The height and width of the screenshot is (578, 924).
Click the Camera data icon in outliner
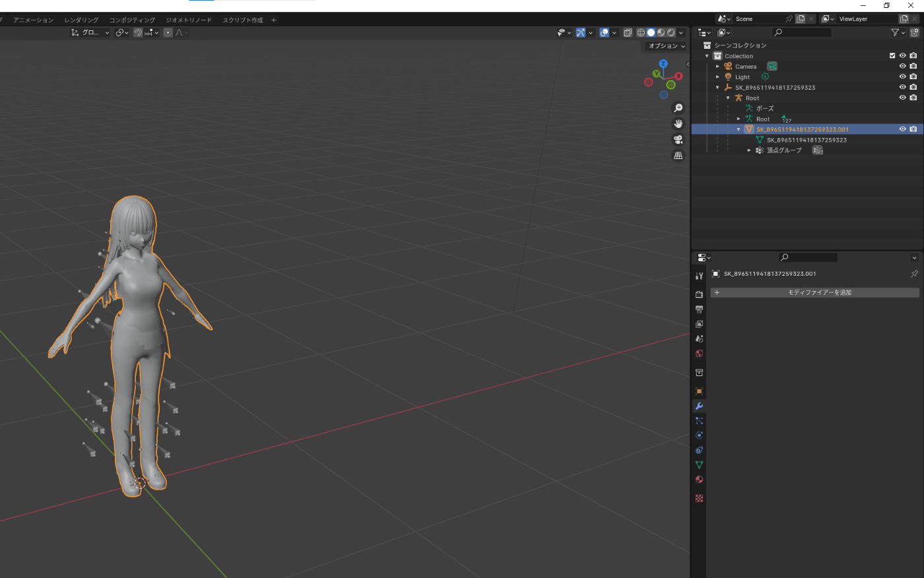pos(772,67)
